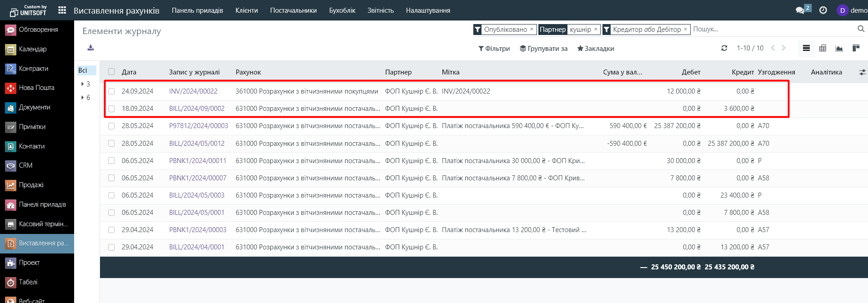
Task: Tick the checkbox for BILL/2024/09/0002 row
Action: pos(111,109)
